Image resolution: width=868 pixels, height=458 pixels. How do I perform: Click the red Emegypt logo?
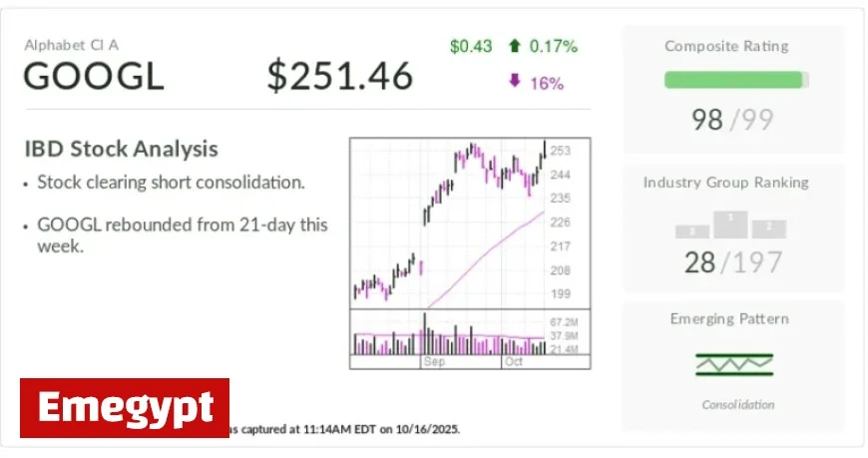[x=125, y=407]
